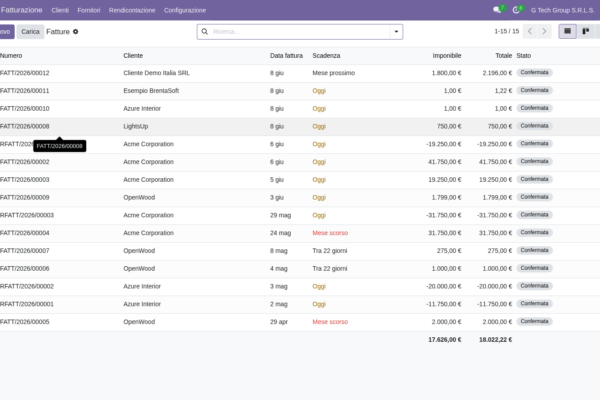Switch to kanban view
Viewport: 600px width, 400px height.
585,31
